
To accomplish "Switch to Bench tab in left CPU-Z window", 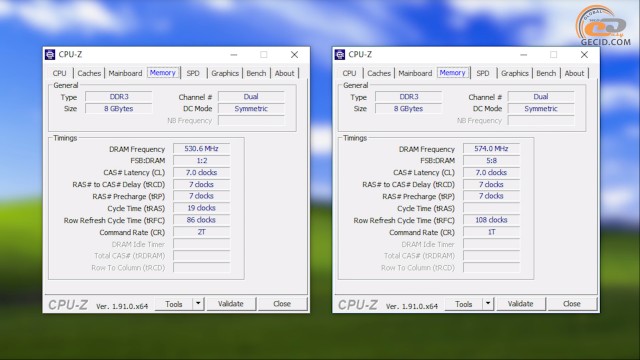I will (256, 73).
